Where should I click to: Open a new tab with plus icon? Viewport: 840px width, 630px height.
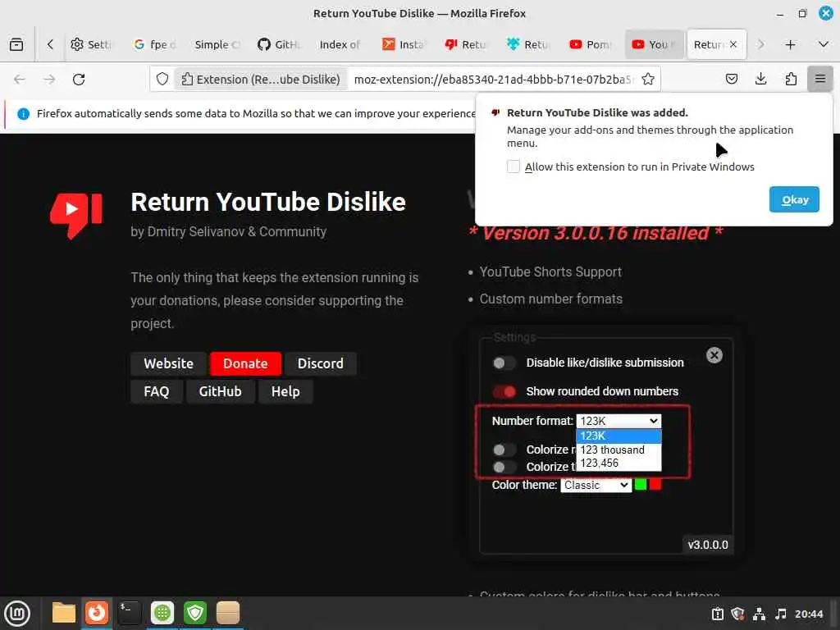pos(790,44)
